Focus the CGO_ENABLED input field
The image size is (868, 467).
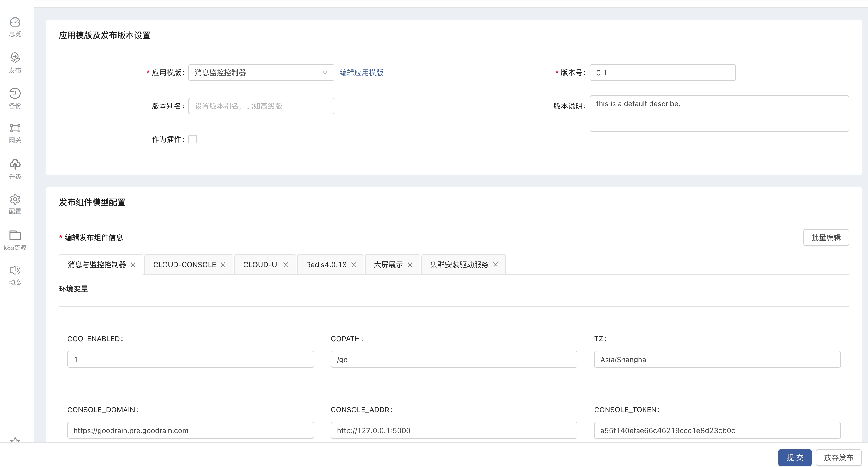coord(190,360)
